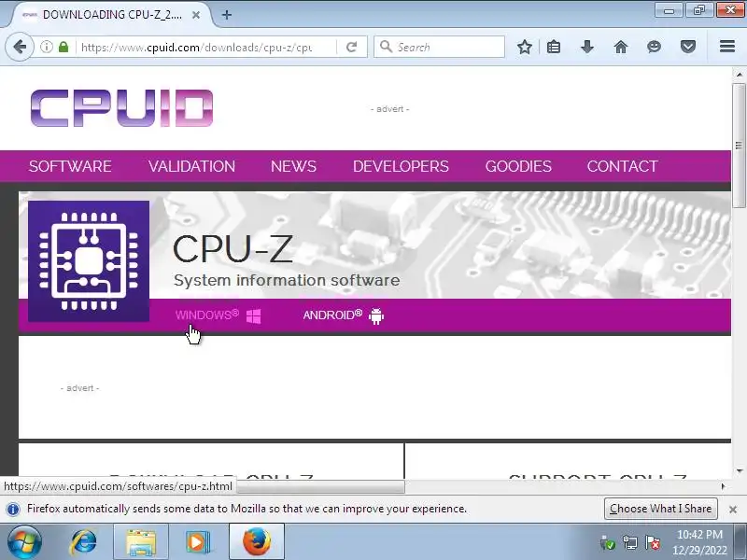This screenshot has width=747, height=560.
Task: Open the DEVELOPERS menu item
Action: tap(401, 166)
